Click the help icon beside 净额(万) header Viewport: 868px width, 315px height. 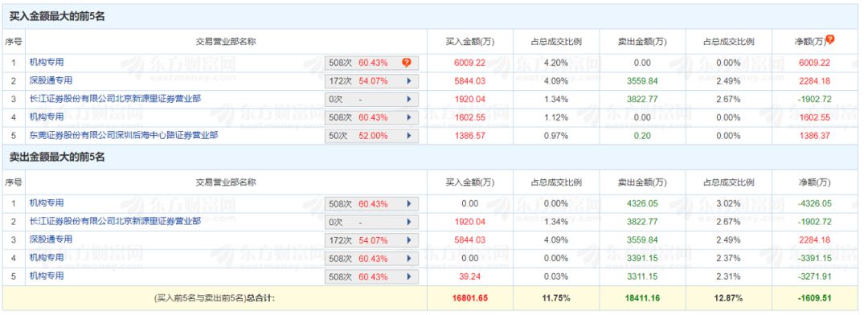[829, 40]
